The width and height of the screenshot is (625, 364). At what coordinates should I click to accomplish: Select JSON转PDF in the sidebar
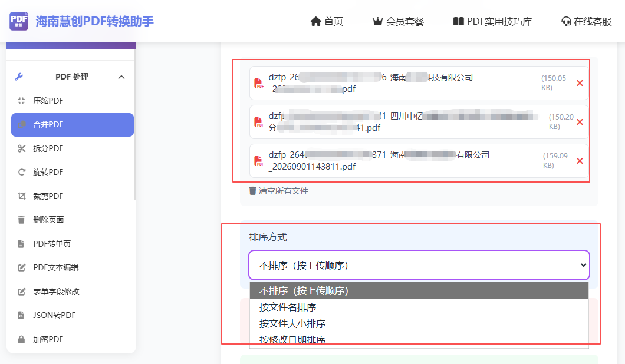pos(72,316)
